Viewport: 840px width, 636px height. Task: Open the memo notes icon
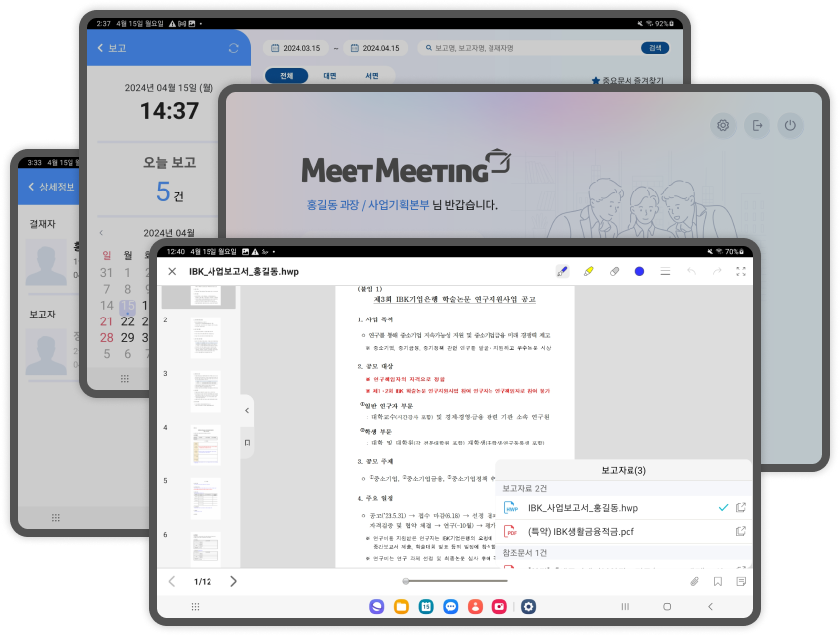741,582
